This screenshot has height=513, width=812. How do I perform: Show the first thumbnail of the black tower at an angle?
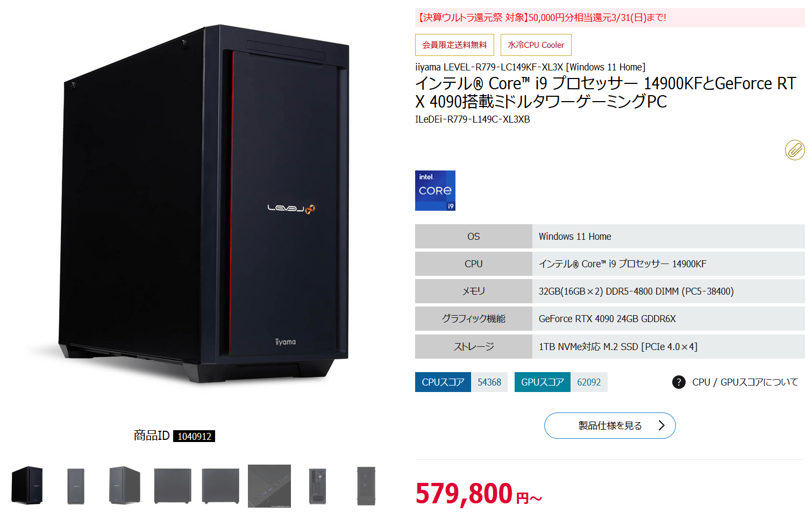click(x=27, y=486)
